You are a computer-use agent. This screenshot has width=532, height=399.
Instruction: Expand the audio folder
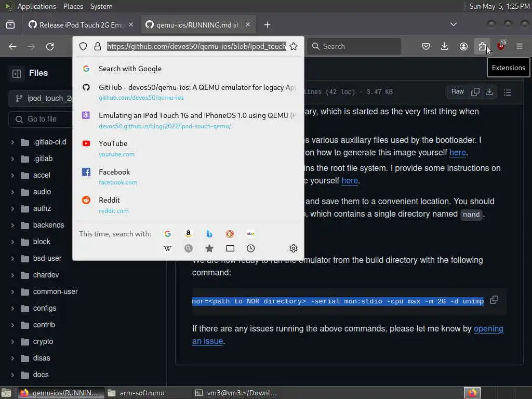pyautogui.click(x=12, y=192)
